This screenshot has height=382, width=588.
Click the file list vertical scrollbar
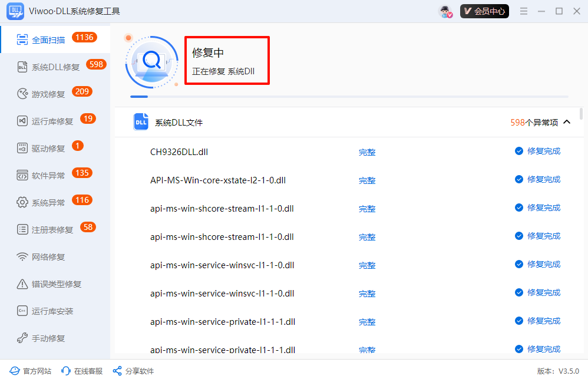(582, 114)
